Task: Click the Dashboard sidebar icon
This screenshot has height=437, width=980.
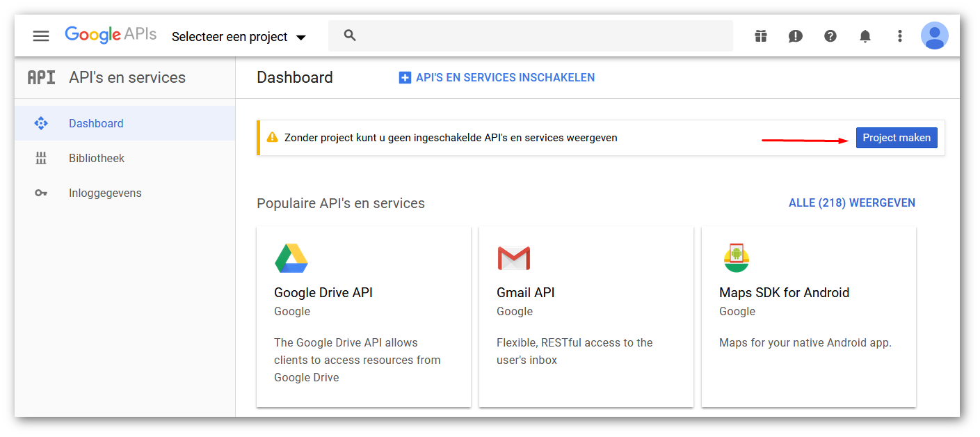Action: (41, 123)
